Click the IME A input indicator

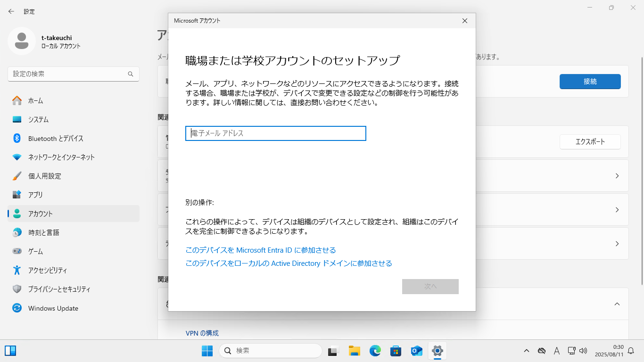(x=556, y=351)
